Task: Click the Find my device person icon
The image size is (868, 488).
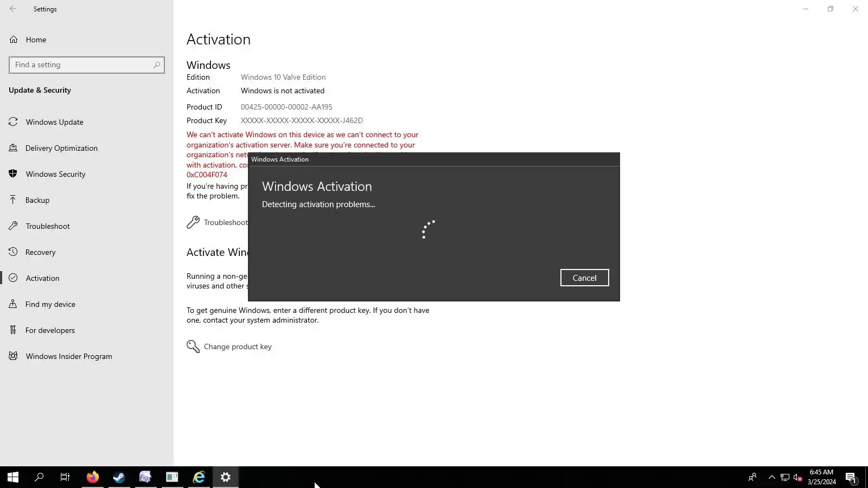Action: click(13, 304)
